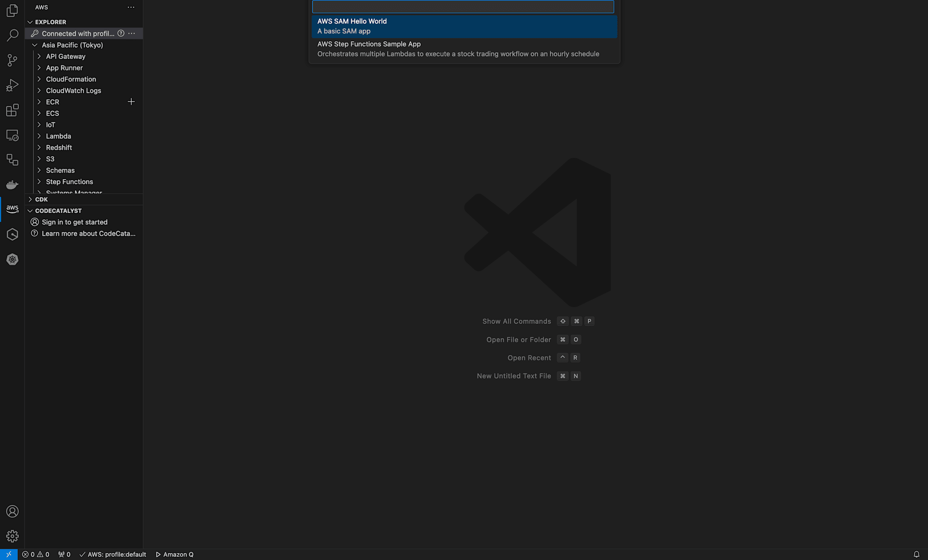Select the ECS tree item
Screen dimensions: 928x560
[x=52, y=113]
